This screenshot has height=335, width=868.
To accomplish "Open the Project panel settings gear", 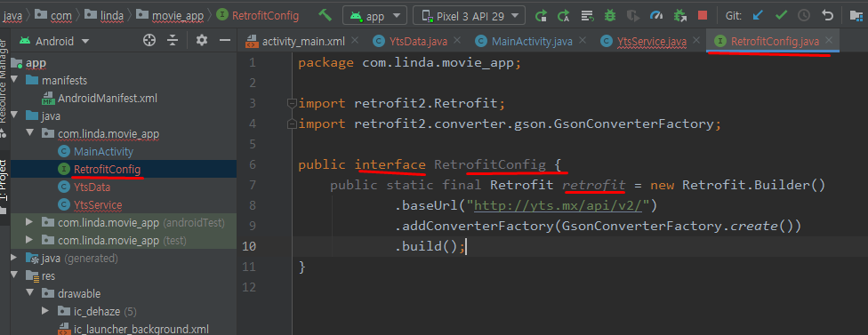I will click(202, 40).
